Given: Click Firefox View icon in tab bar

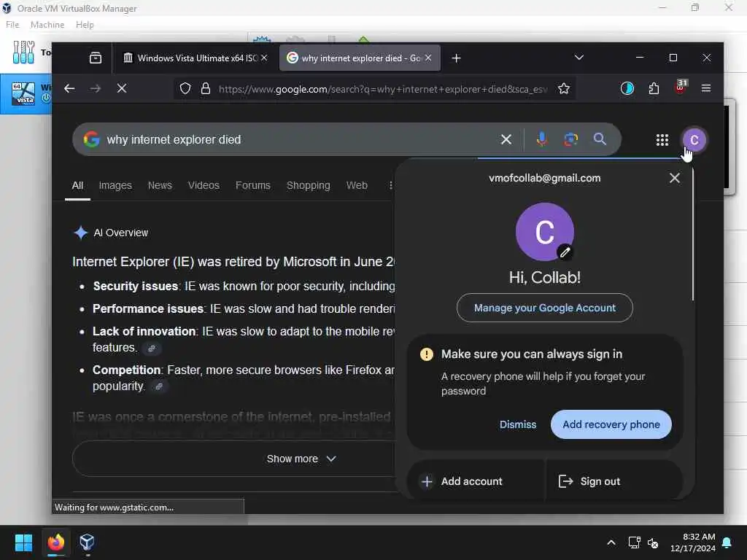Looking at the screenshot, I should [x=96, y=58].
